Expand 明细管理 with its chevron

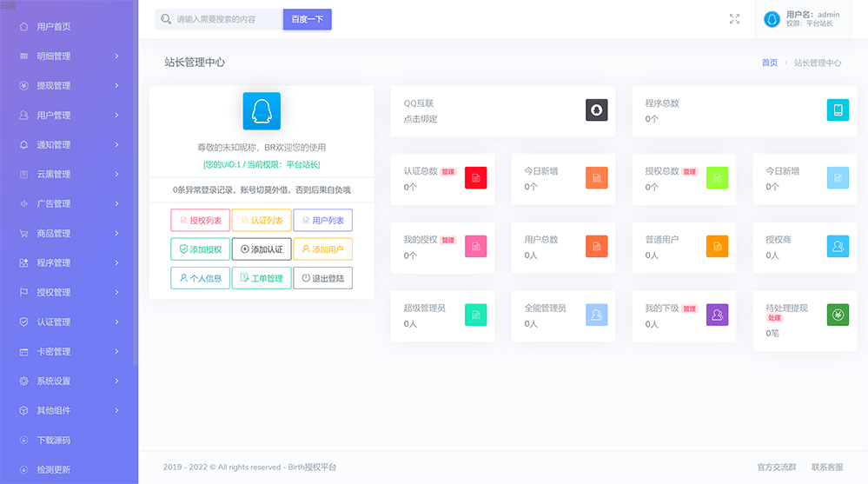pos(116,56)
